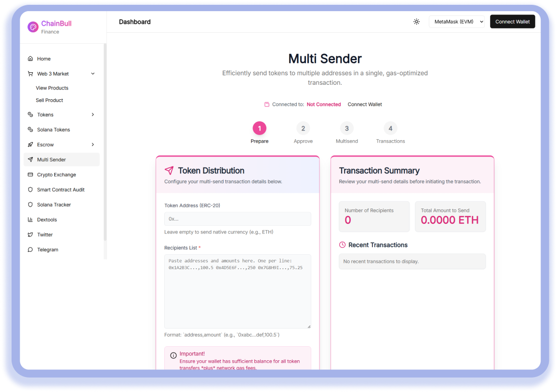Click the ChainBull Finance logo icon

(x=33, y=27)
